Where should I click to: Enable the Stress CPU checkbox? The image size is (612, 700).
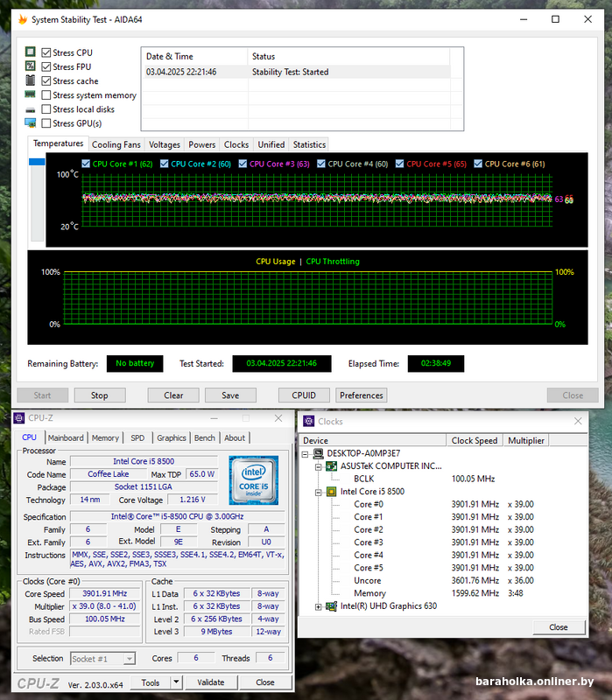(46, 52)
